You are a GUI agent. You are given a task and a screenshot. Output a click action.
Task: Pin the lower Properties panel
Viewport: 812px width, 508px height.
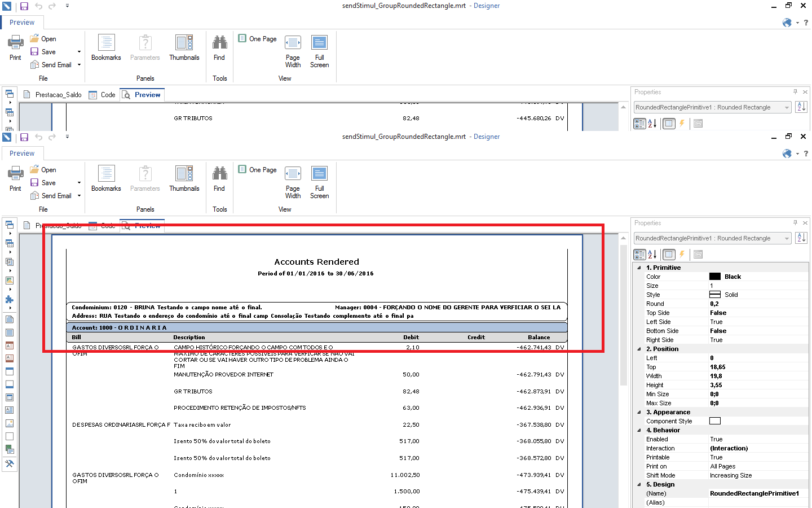tap(796, 223)
